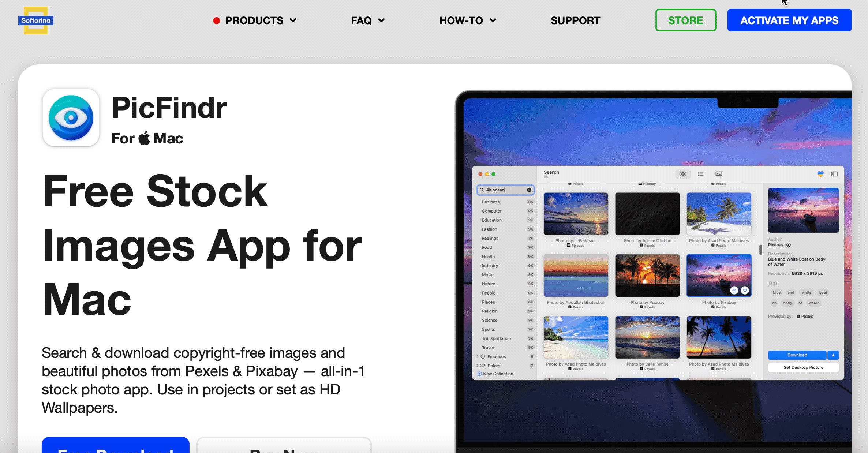
Task: Open author Pixabay profile link icon
Action: (789, 245)
